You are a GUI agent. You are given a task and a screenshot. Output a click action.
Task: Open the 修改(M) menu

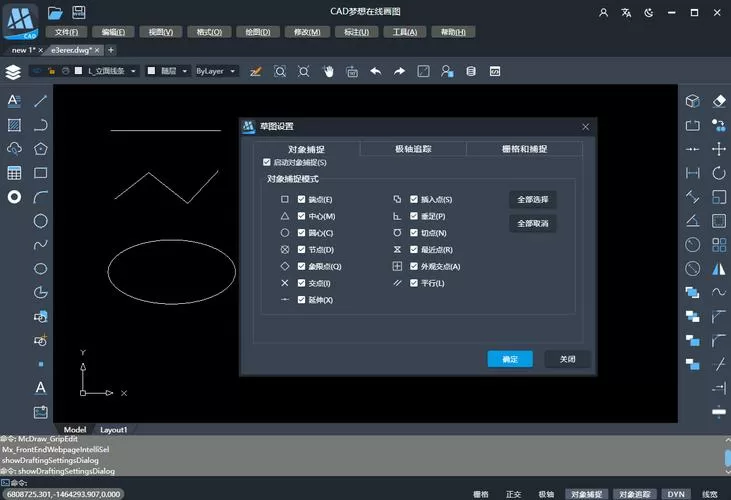pos(307,32)
